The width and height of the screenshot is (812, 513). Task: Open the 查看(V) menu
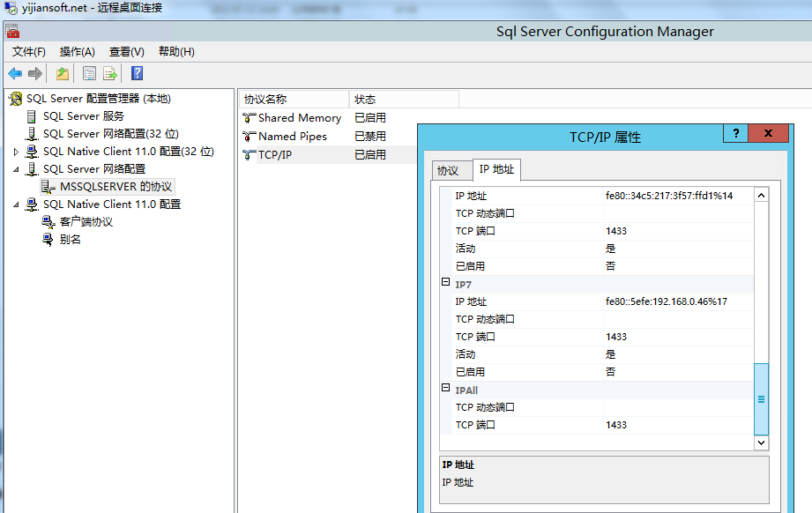pyautogui.click(x=126, y=52)
